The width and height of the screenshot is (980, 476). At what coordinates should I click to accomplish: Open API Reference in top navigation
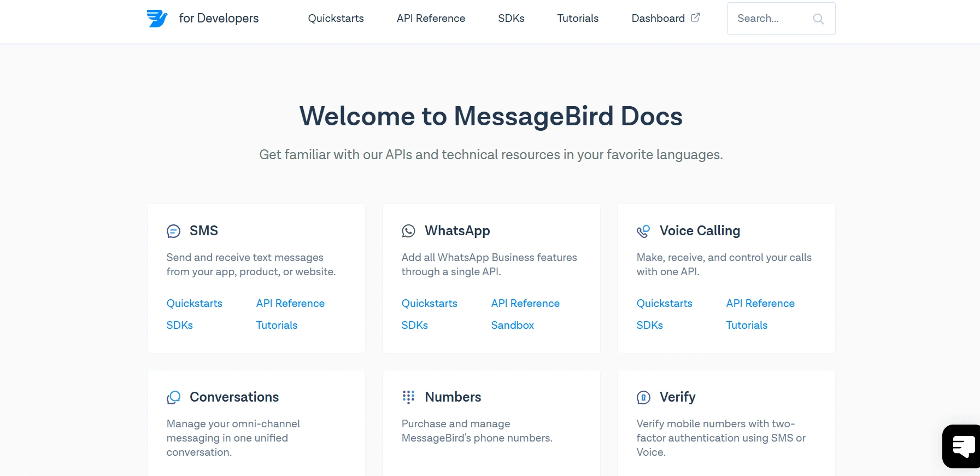coord(431,18)
